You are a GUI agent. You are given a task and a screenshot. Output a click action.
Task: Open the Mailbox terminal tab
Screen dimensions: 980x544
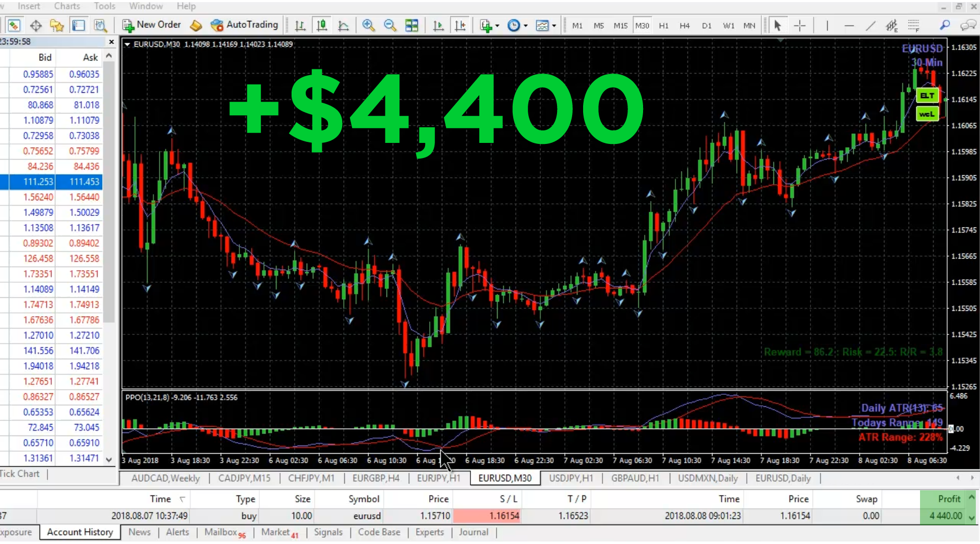pos(225,532)
